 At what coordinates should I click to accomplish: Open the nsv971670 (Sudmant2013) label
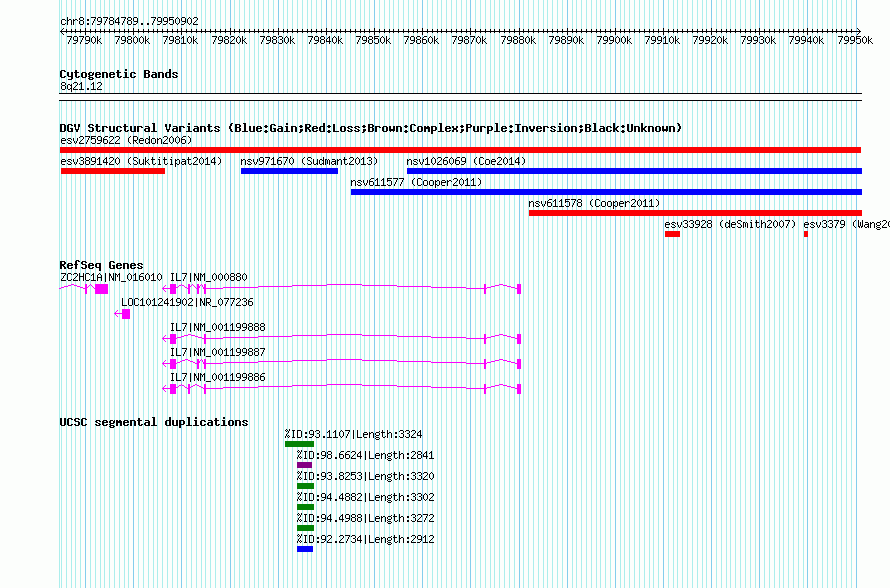(309, 161)
